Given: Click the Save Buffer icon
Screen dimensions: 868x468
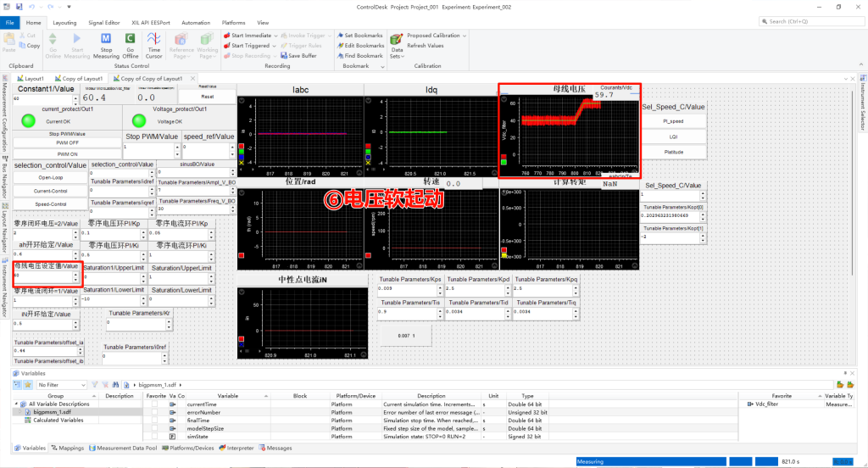Looking at the screenshot, I should point(283,55).
